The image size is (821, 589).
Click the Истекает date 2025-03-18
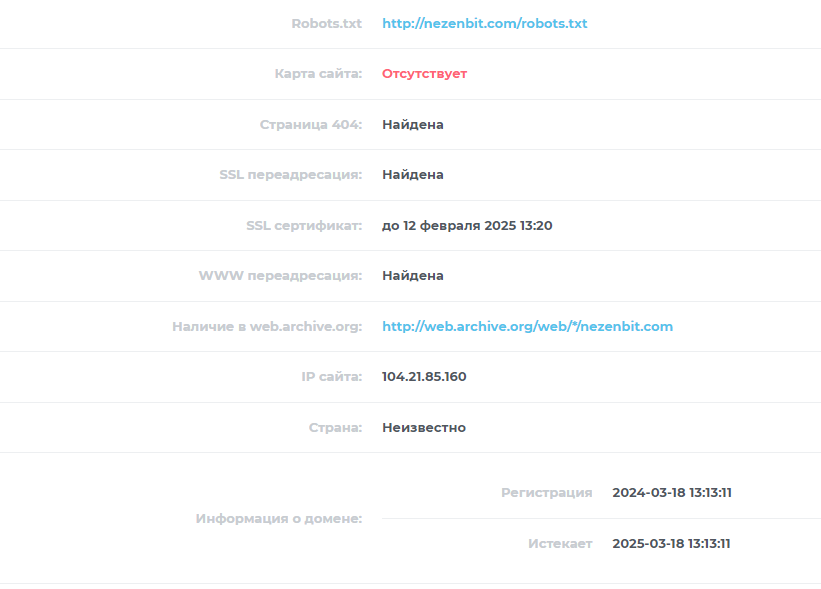click(x=671, y=543)
